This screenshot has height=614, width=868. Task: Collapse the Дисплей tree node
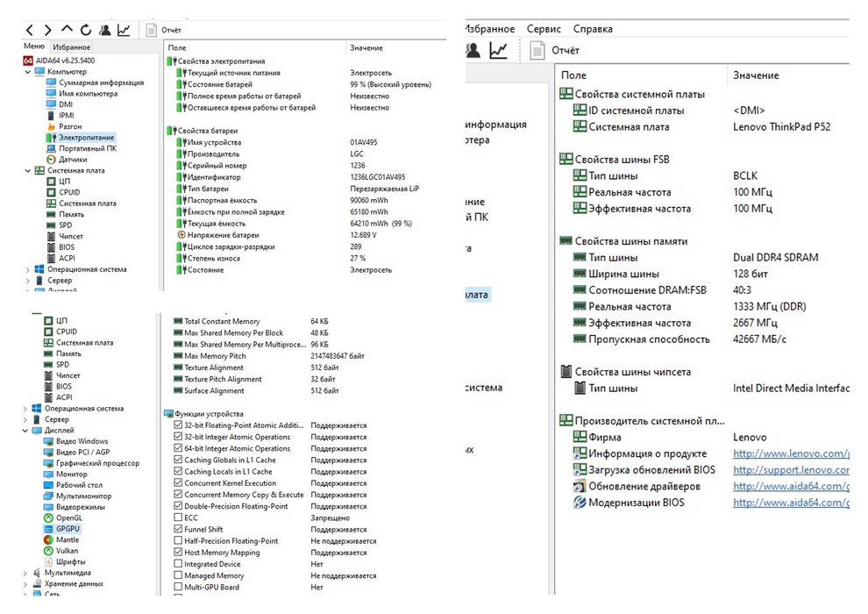click(25, 430)
